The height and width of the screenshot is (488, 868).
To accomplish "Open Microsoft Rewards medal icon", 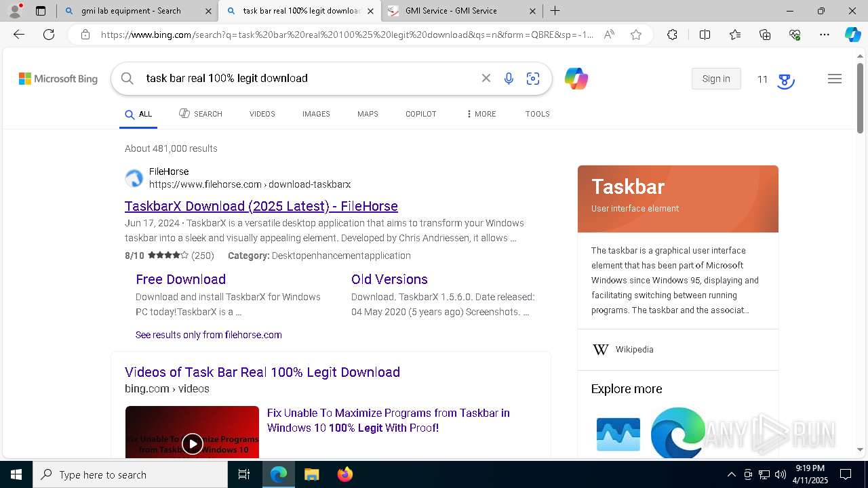I will point(785,81).
